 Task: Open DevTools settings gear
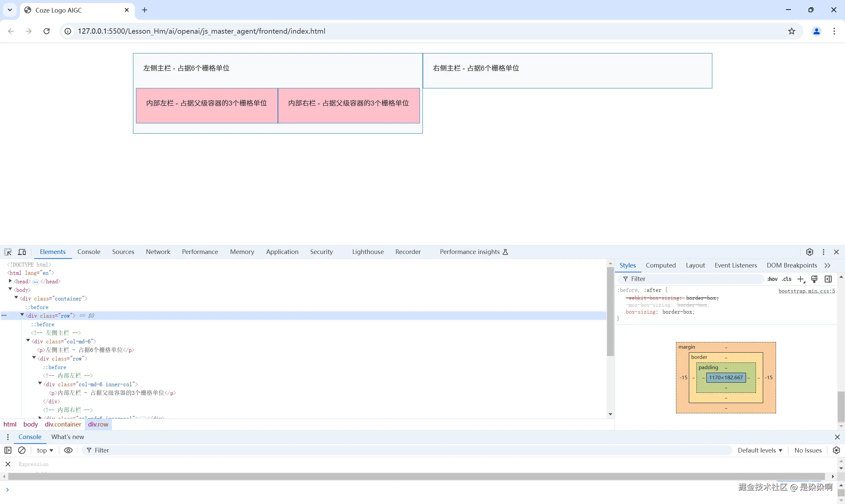(810, 252)
